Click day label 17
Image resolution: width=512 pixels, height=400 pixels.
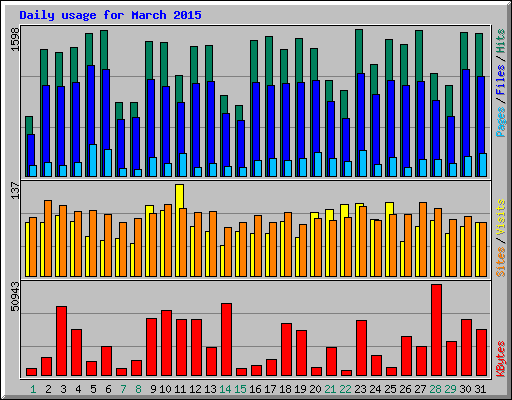point(270,389)
